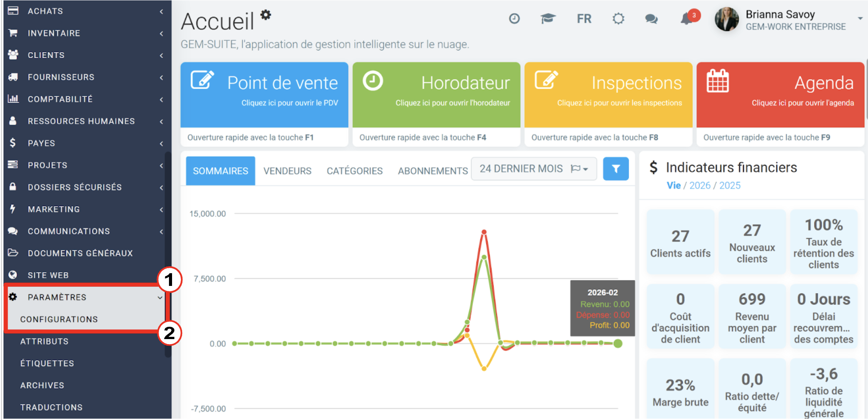Click the blue filter funnel button
Viewport: 868px width, 420px height.
pos(616,169)
